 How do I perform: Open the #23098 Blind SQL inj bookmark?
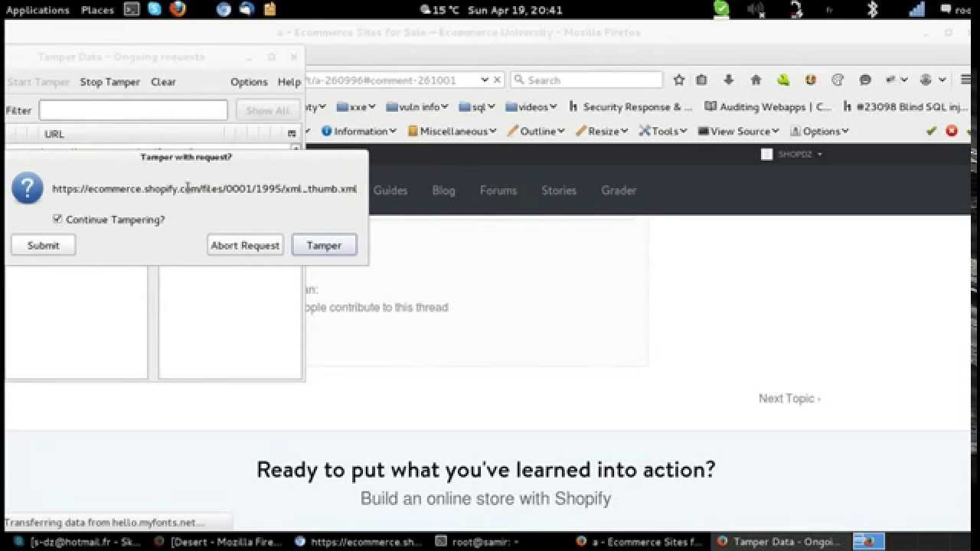click(x=906, y=107)
